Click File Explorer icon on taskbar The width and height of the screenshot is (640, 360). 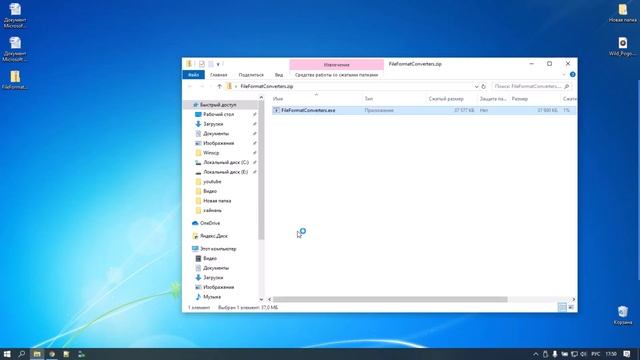click(x=37, y=354)
